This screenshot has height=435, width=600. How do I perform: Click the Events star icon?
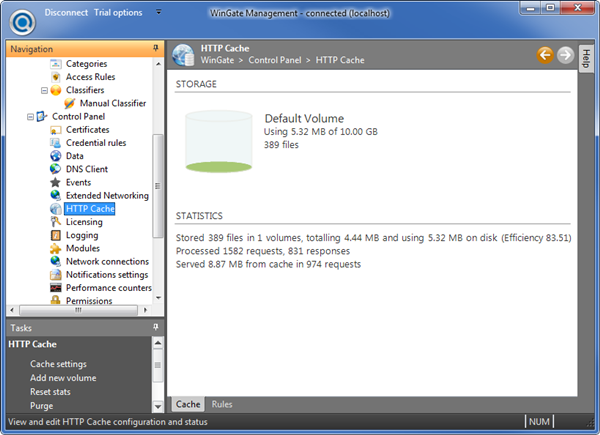(x=56, y=183)
